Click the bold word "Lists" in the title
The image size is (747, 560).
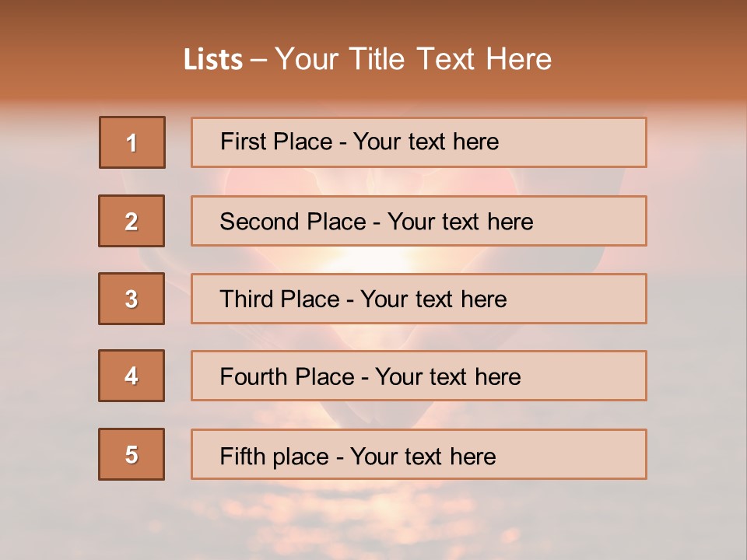213,60
